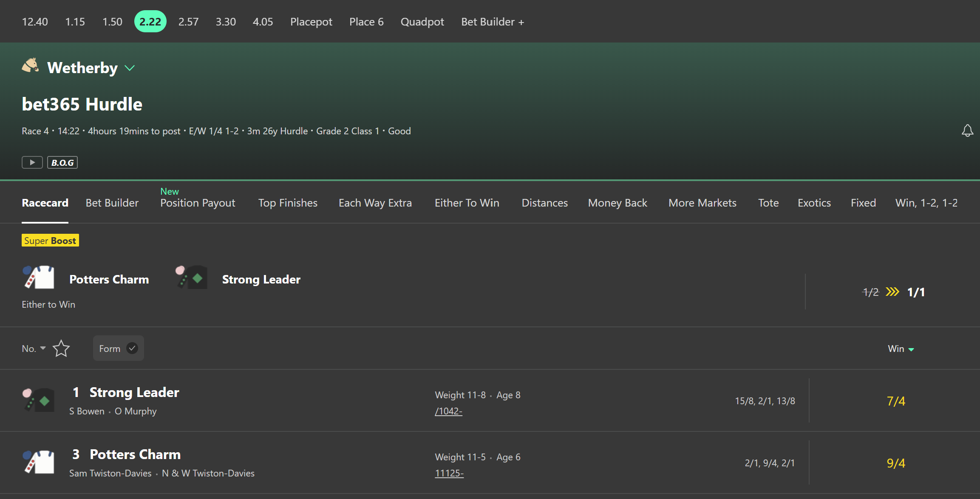Screen dimensions: 980x499
Task: Open the Quadpot option
Action: coord(422,22)
